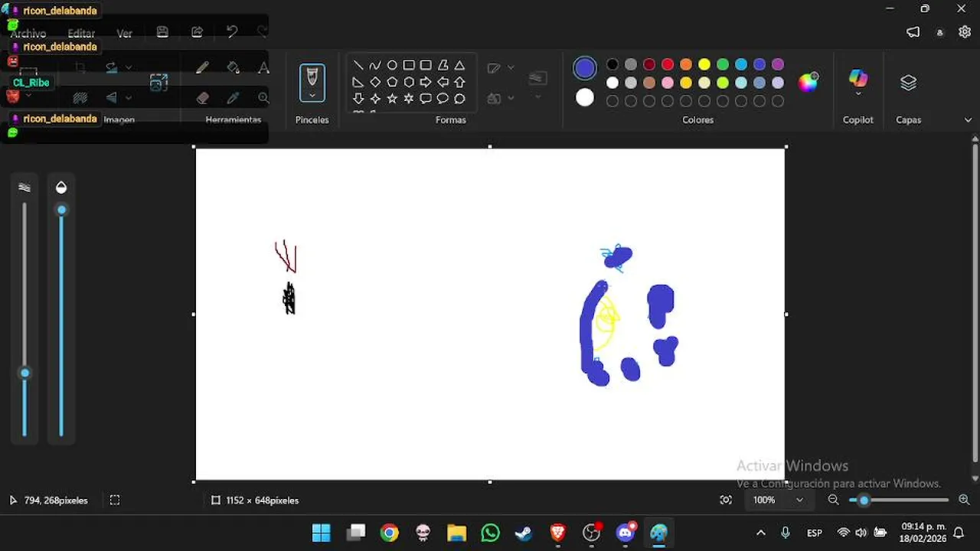Zoom out with the minus magnifier
This screenshot has width=980, height=551.
pyautogui.click(x=834, y=500)
